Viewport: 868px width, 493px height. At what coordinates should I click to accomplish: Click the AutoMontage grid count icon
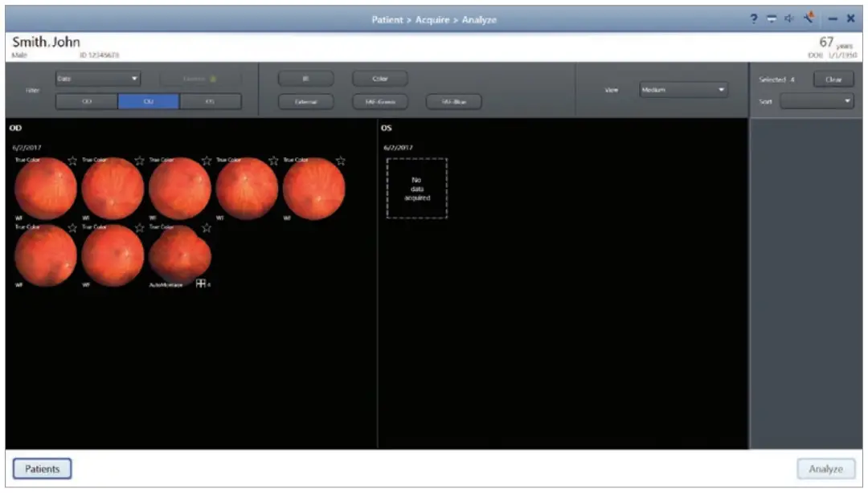point(201,283)
